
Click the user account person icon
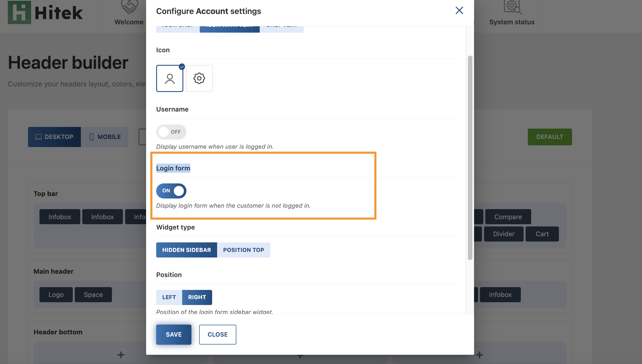(x=170, y=79)
